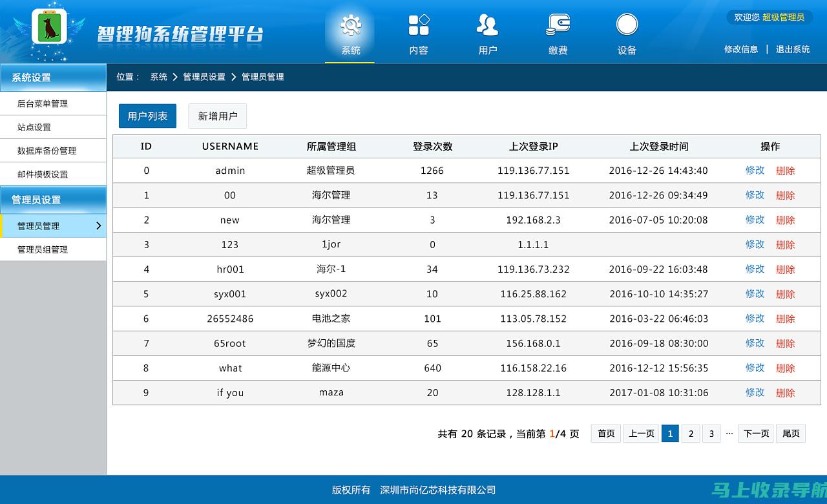The height and width of the screenshot is (504, 827).
Task: Click 修改 for user 65root
Action: [x=755, y=343]
